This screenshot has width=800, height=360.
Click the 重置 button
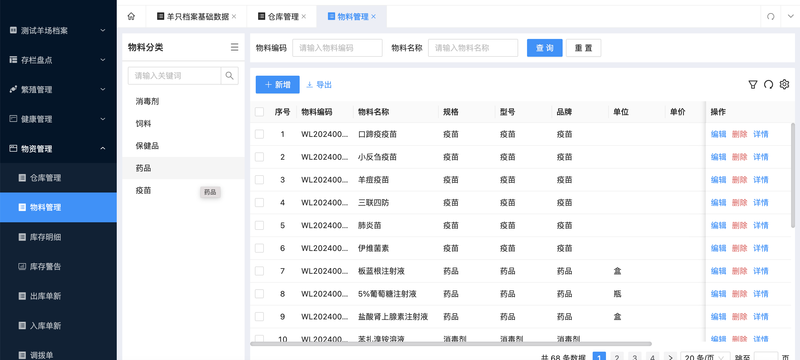[x=584, y=48]
